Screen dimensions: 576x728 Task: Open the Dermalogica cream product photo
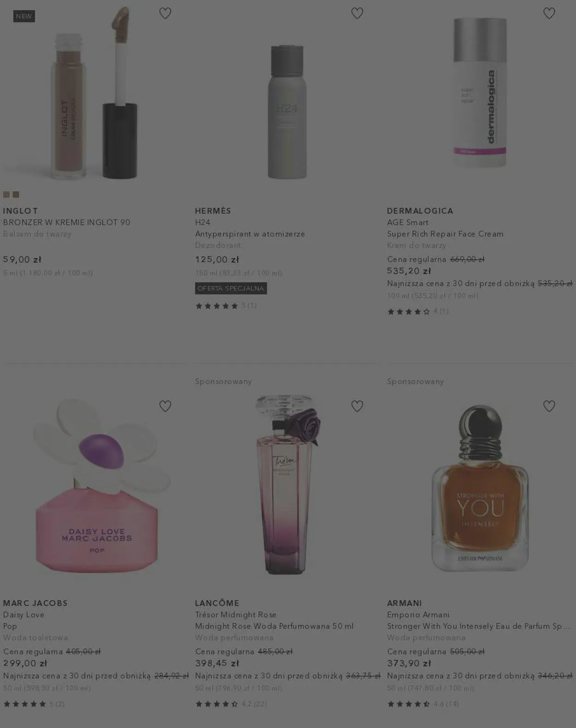click(480, 92)
